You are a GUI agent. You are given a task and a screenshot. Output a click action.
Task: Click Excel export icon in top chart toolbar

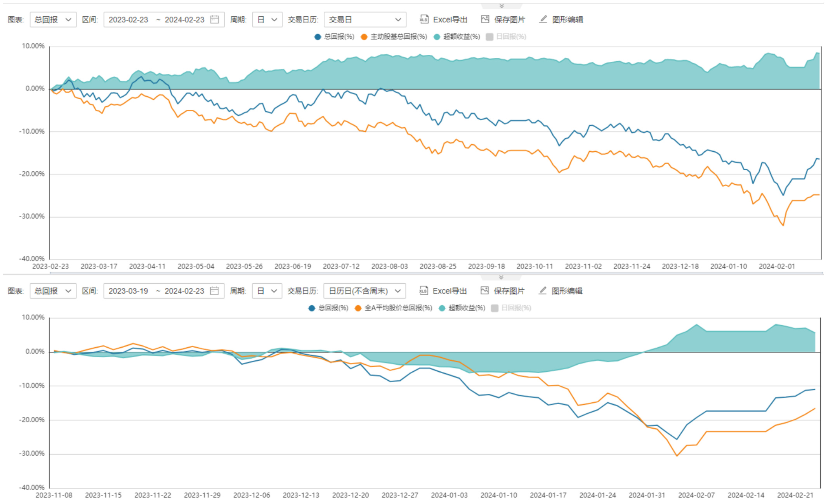click(x=424, y=19)
